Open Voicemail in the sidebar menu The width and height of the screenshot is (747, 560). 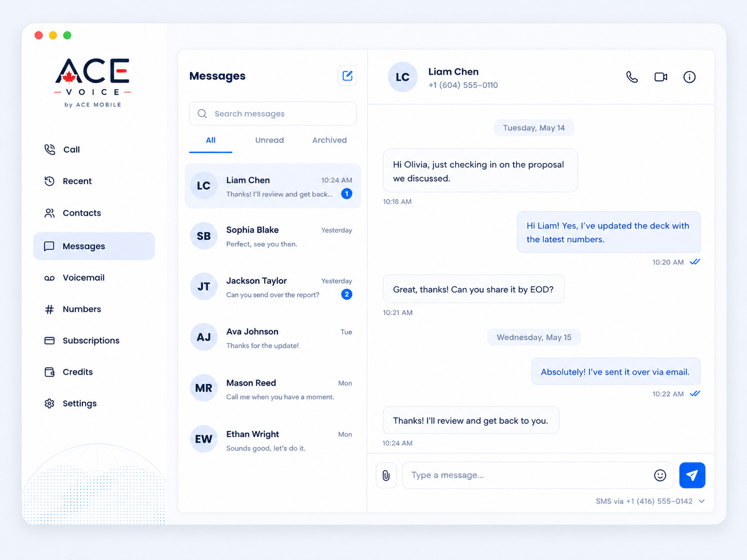click(x=94, y=278)
